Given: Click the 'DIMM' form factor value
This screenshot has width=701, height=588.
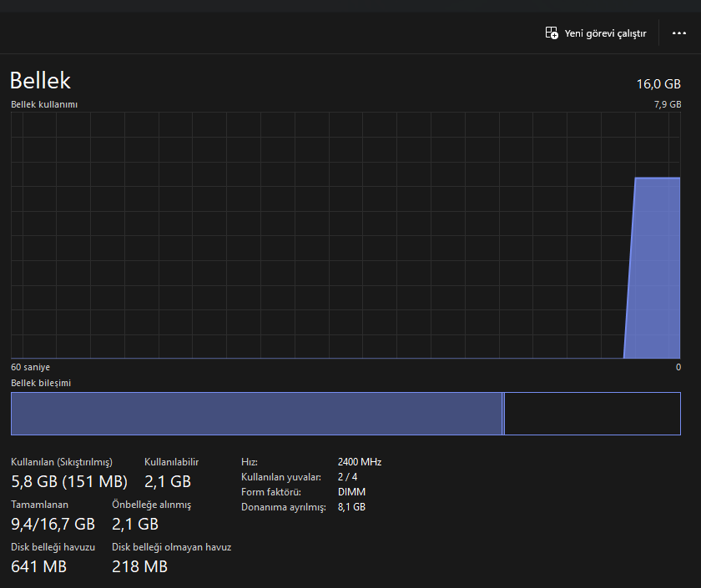Looking at the screenshot, I should point(351,492).
